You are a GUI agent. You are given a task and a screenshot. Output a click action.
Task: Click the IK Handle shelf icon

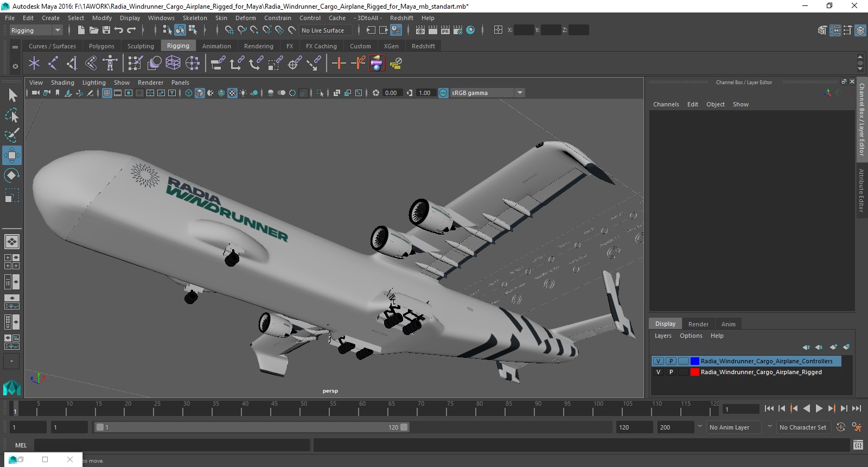[x=72, y=64]
